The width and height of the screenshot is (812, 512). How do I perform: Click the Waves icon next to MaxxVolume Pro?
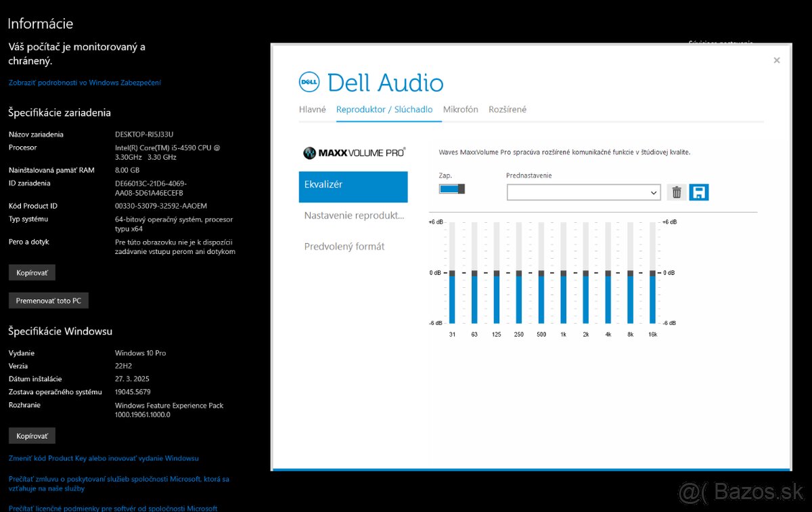[310, 152]
